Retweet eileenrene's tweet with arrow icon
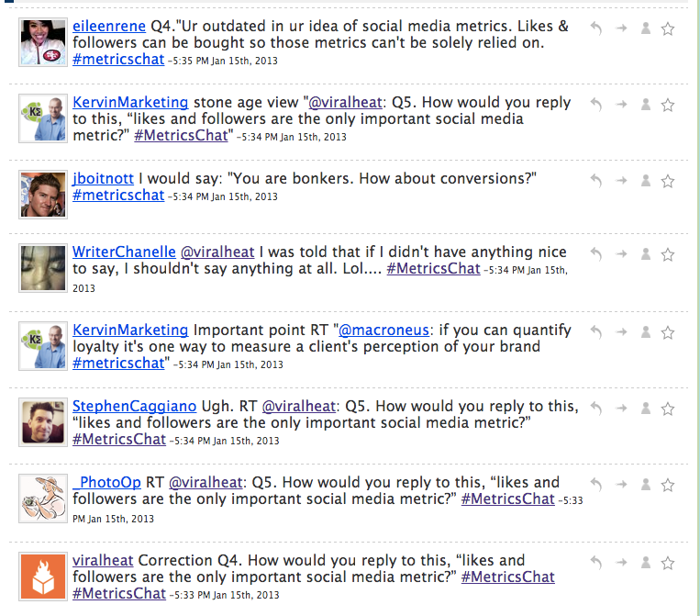The height and width of the screenshot is (616, 700). 621,28
